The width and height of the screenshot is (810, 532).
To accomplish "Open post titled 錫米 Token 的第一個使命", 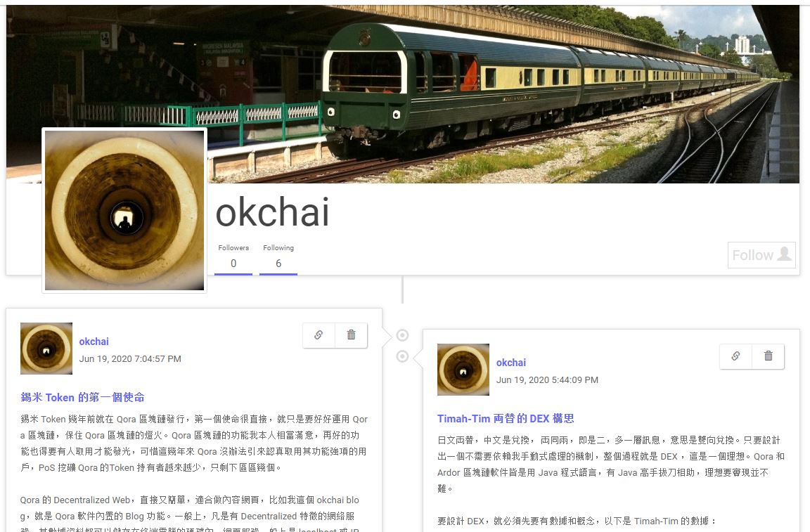I will pos(83,397).
